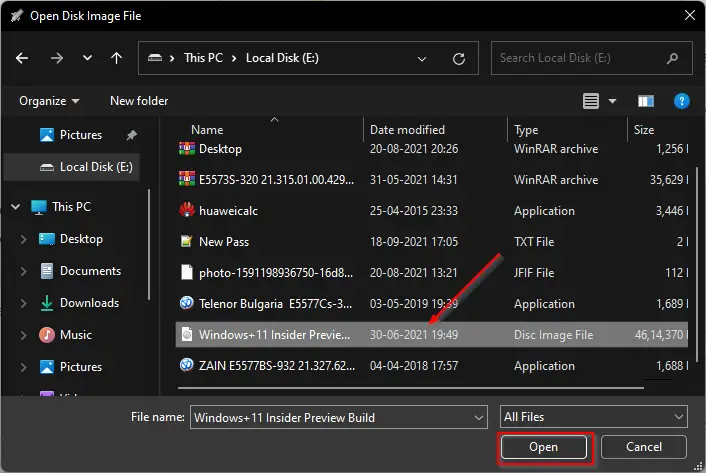Expand the Desktop tree node
The width and height of the screenshot is (706, 473).
(x=23, y=239)
